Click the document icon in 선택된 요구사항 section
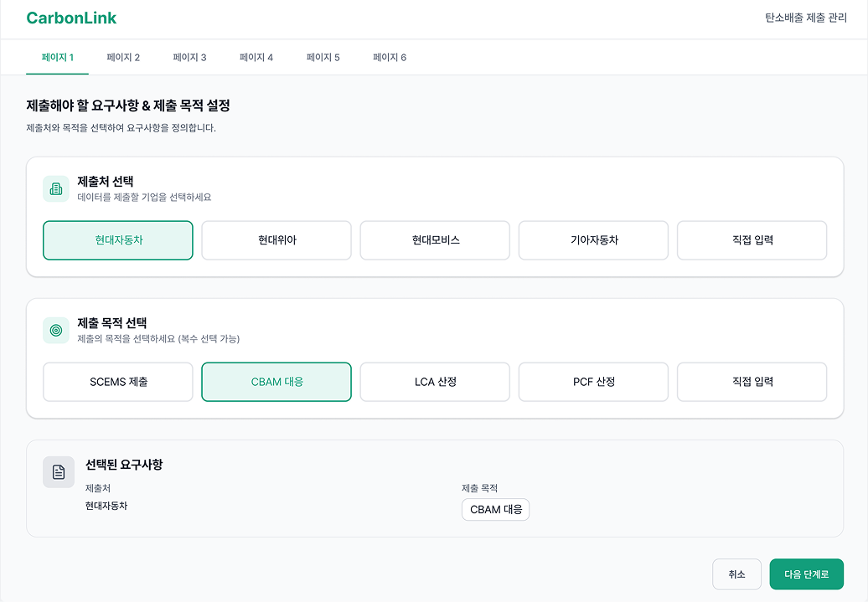Viewport: 868px width, 602px height. tap(58, 471)
